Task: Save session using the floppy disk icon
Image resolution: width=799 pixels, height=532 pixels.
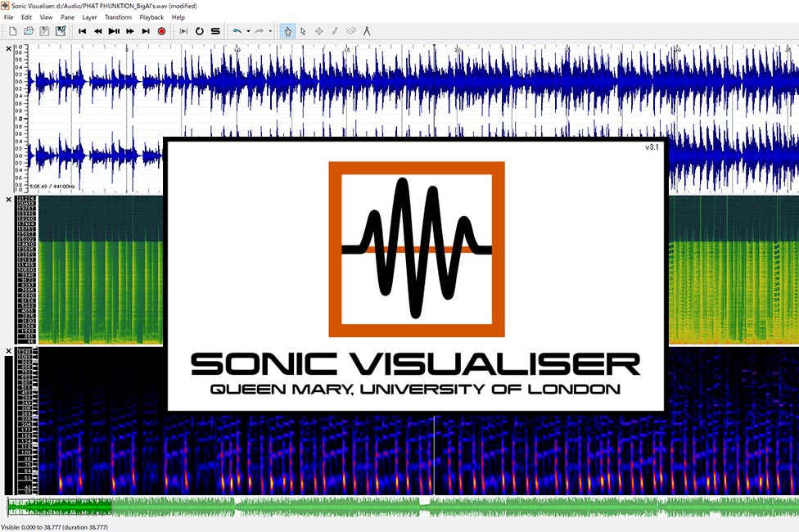Action: point(44,31)
